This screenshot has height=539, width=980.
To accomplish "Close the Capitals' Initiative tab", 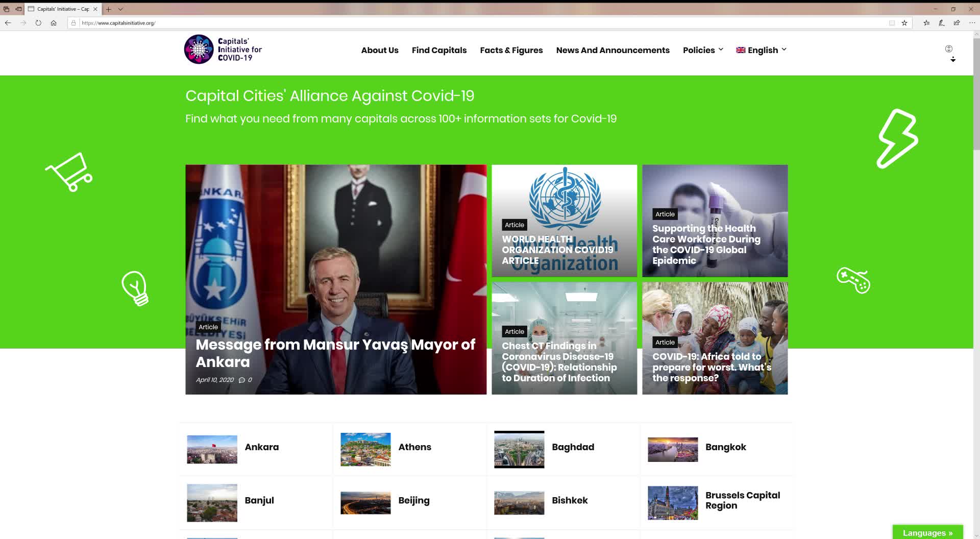I will click(95, 9).
